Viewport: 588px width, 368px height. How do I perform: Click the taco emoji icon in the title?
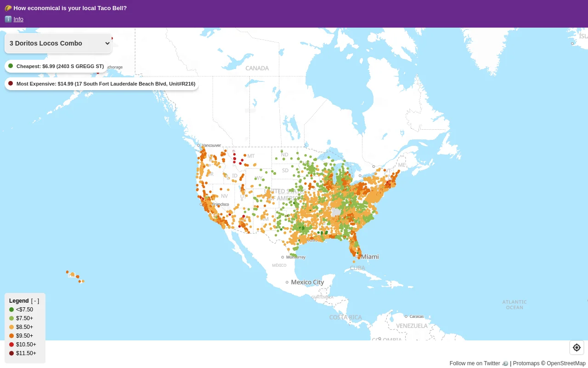click(8, 8)
